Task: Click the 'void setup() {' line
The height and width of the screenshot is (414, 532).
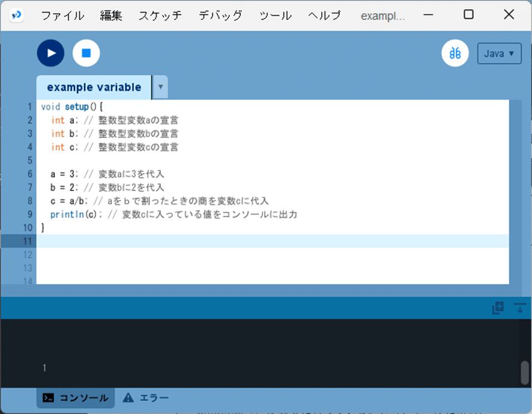Action: tap(71, 106)
